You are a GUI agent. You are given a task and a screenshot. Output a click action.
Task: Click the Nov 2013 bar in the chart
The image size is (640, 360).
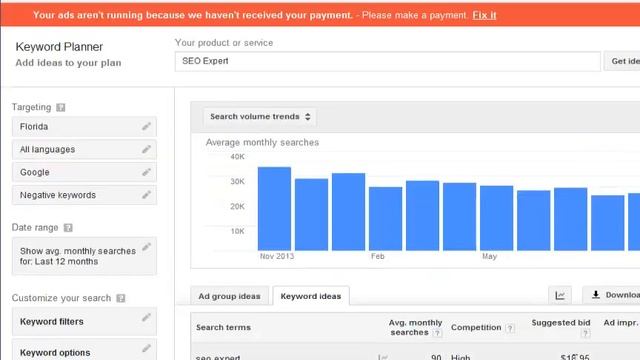(274, 209)
